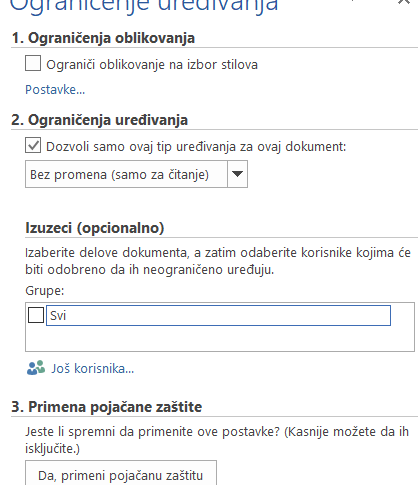Click the Izuzeci (opcionalno) heading
This screenshot has height=485, width=418.
point(95,228)
